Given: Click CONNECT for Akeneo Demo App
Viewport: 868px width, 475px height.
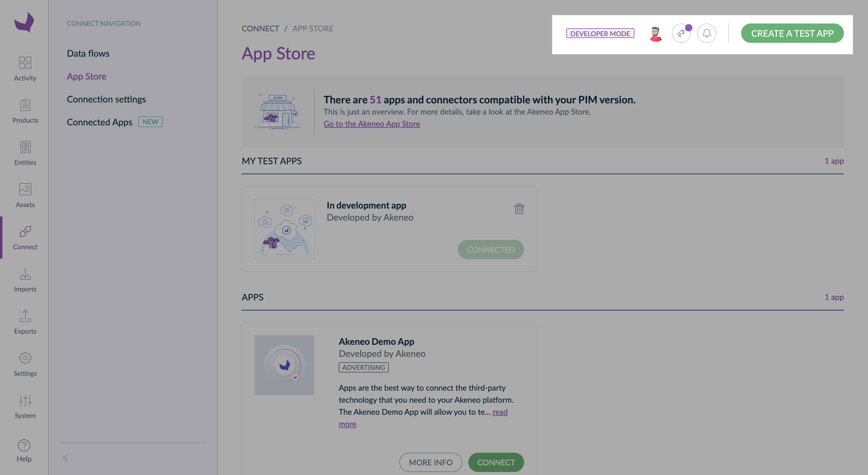Looking at the screenshot, I should click(496, 462).
